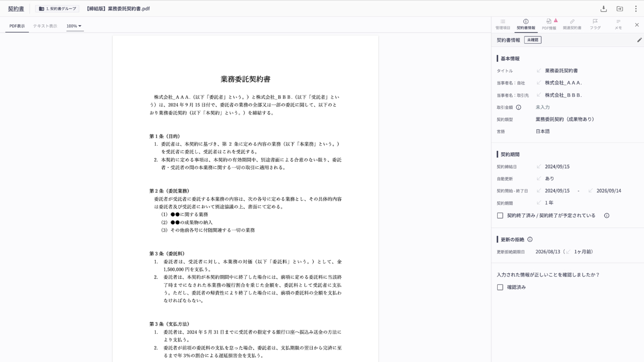
Task: Close the right-side information panel
Action: 637,25
